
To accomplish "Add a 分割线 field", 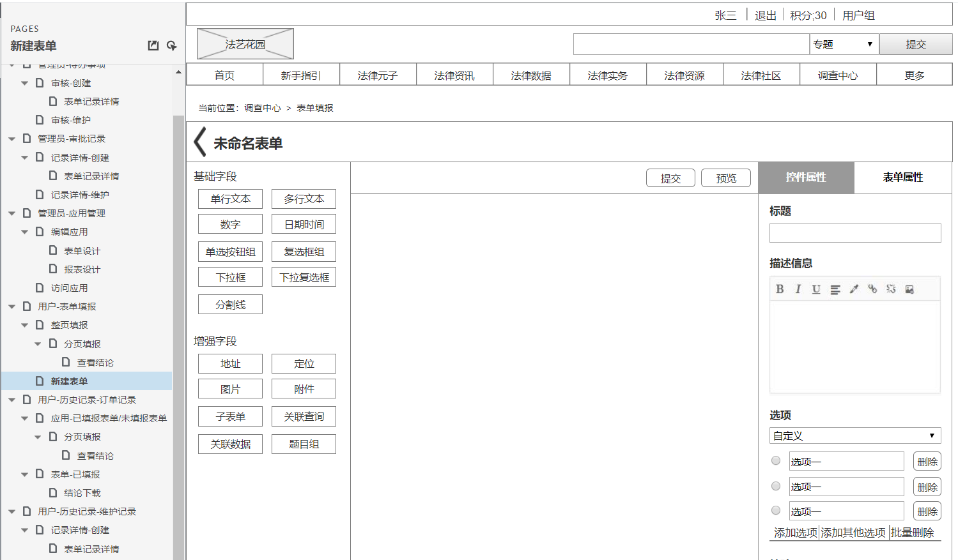I will tap(230, 305).
